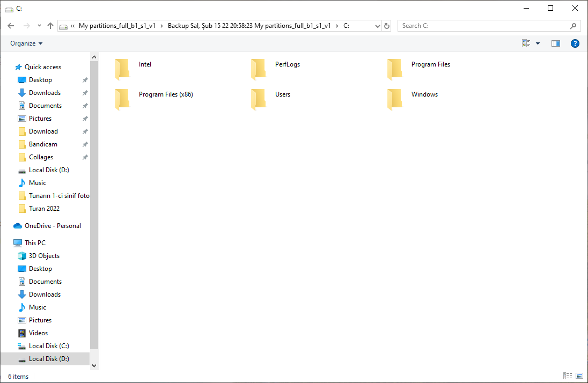Open Videos under This PC
This screenshot has width=588, height=383.
coord(38,333)
